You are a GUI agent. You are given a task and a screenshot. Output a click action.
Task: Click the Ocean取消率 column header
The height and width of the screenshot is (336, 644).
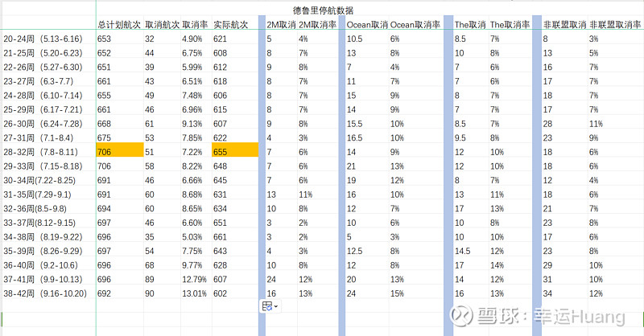tap(415, 25)
